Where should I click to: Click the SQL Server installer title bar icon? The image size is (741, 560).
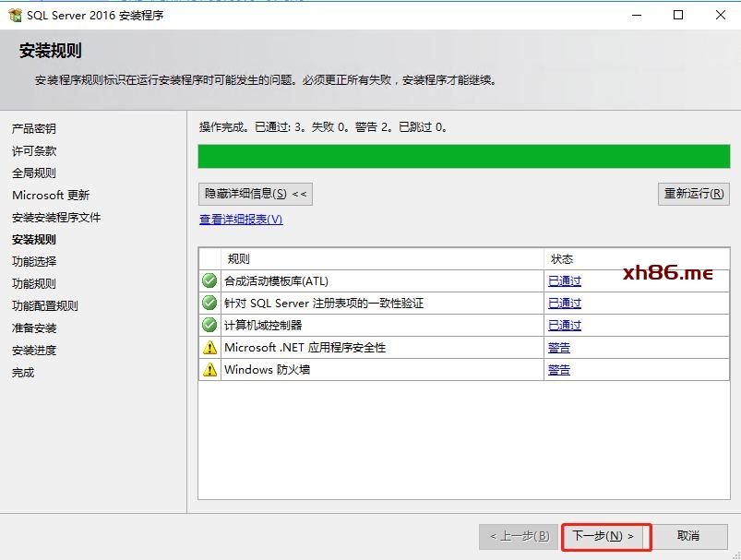[14, 15]
